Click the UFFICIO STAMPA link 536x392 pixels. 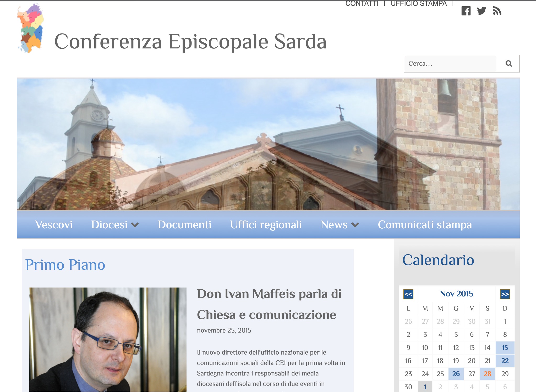[419, 4]
